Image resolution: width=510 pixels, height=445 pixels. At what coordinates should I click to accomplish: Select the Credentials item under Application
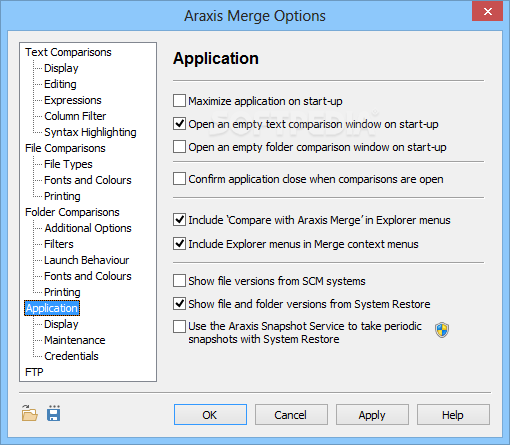(x=71, y=356)
